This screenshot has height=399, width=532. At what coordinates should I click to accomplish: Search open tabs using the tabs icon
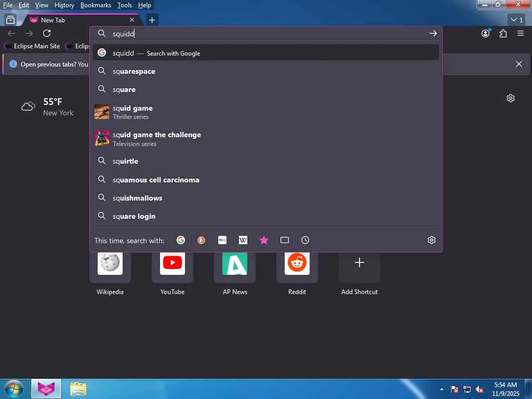pyautogui.click(x=285, y=240)
